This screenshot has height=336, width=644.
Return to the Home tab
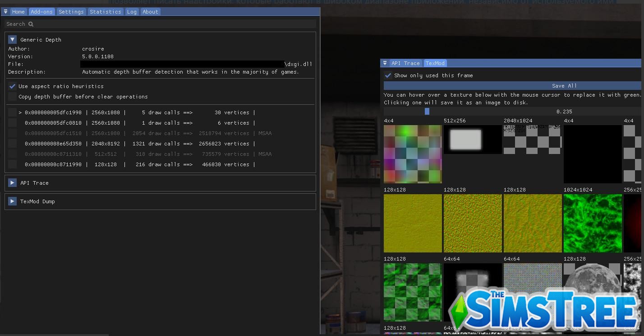(18, 11)
